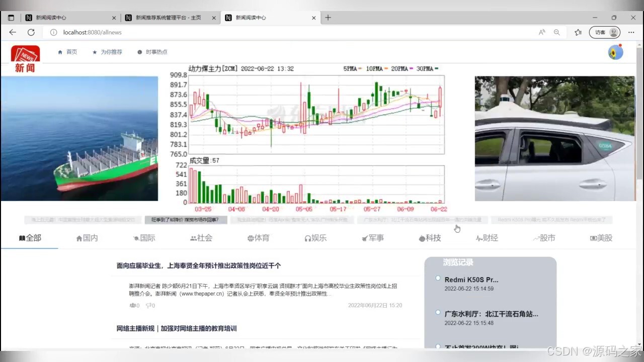Switch to the 国内 domestic news tab
The image size is (644, 362).
[87, 237]
